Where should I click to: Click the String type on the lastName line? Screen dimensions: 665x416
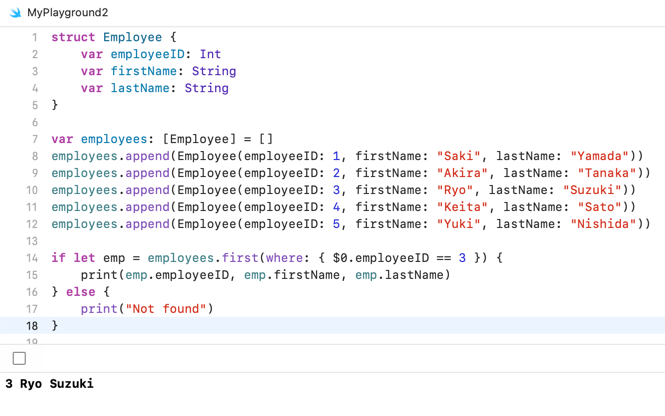(206, 88)
